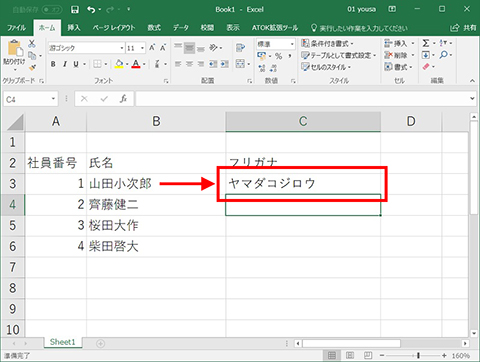
Task: Click the Name Box showing C4
Action: pyautogui.click(x=31, y=99)
